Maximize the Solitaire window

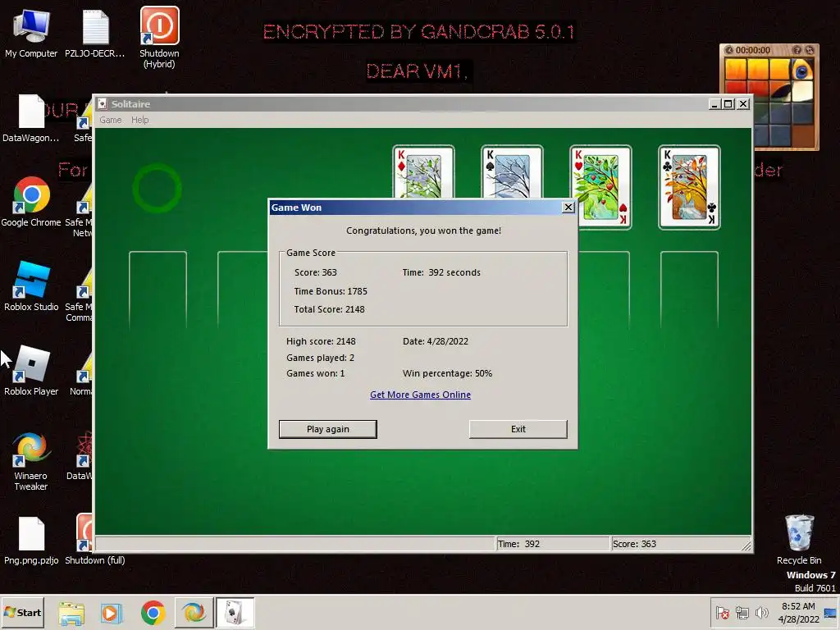[728, 104]
